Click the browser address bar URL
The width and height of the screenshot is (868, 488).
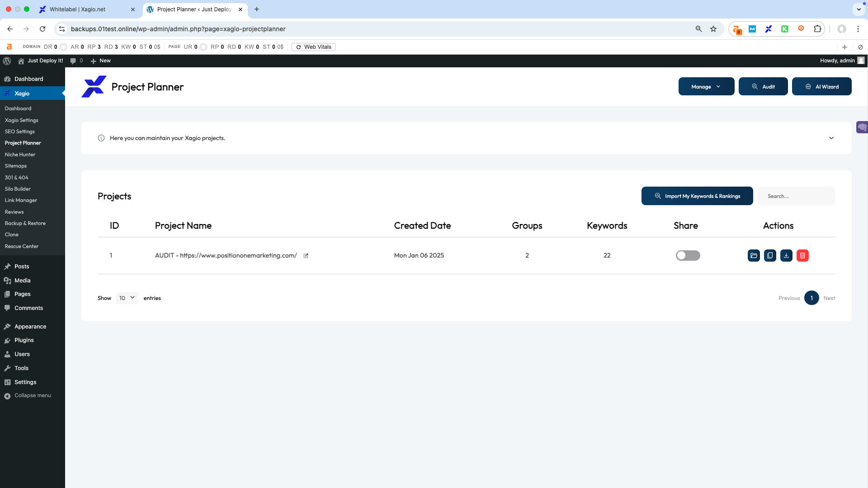178,29
